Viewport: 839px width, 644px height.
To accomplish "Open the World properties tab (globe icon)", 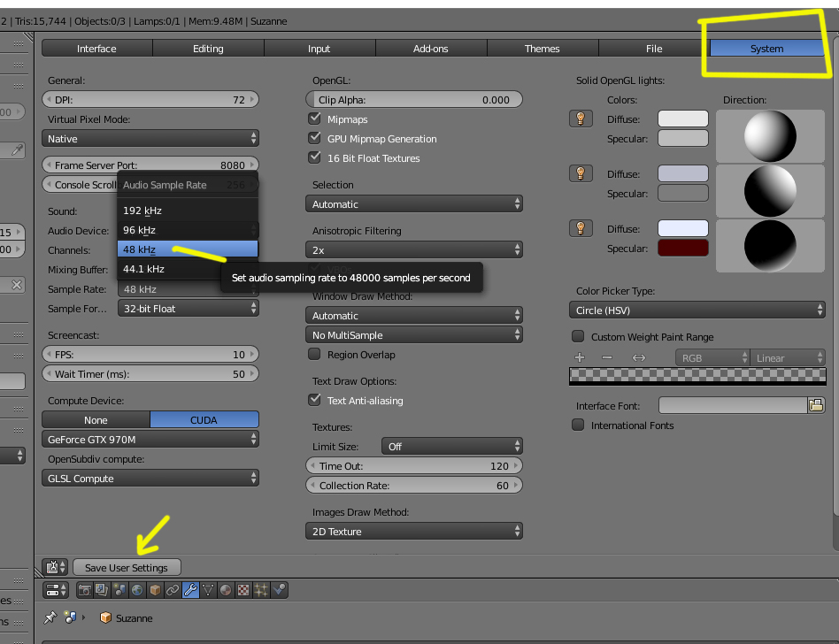I will pyautogui.click(x=137, y=590).
